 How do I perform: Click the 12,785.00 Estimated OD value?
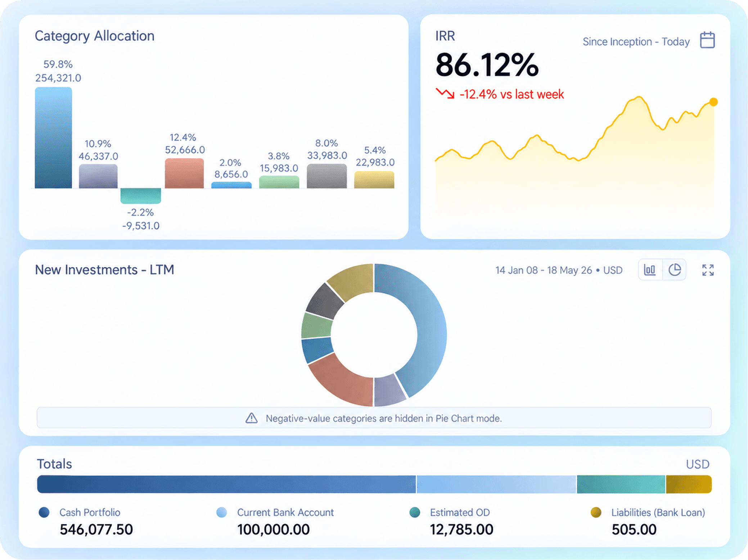[461, 529]
